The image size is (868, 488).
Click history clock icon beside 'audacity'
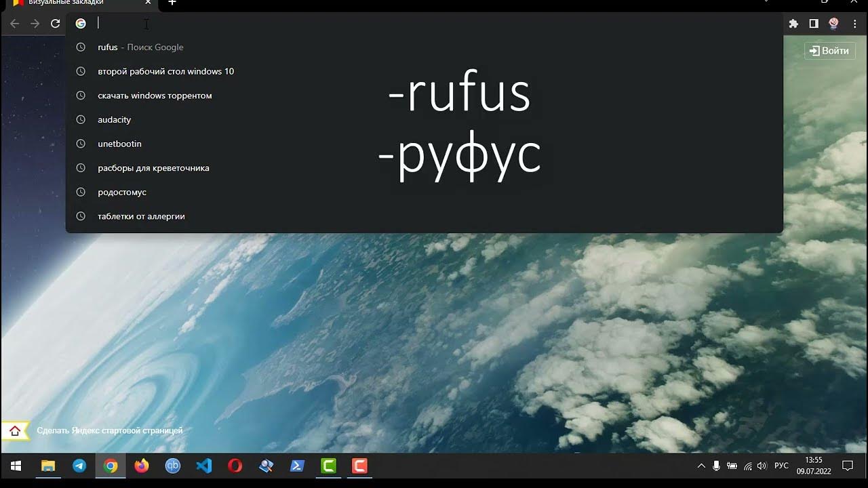81,120
